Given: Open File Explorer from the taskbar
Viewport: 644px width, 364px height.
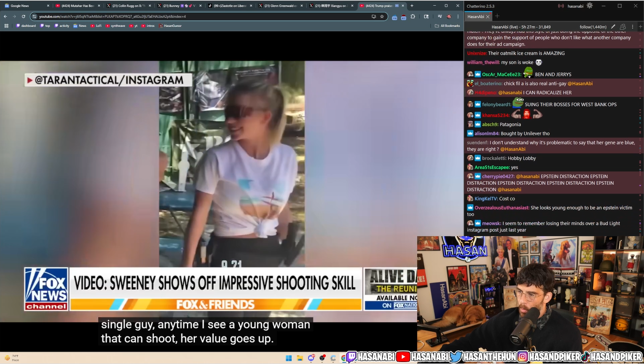Looking at the screenshot, I should tap(300, 358).
